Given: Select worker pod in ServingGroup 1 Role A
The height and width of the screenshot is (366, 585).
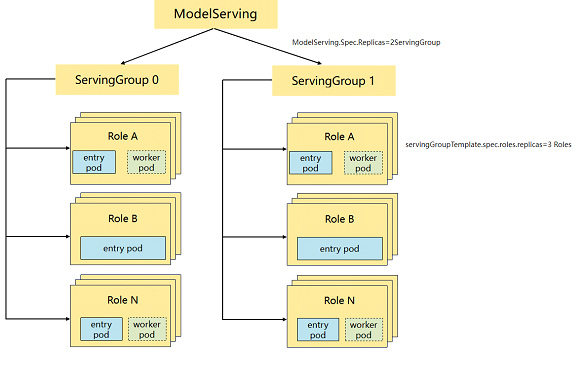Looking at the screenshot, I should (x=363, y=163).
